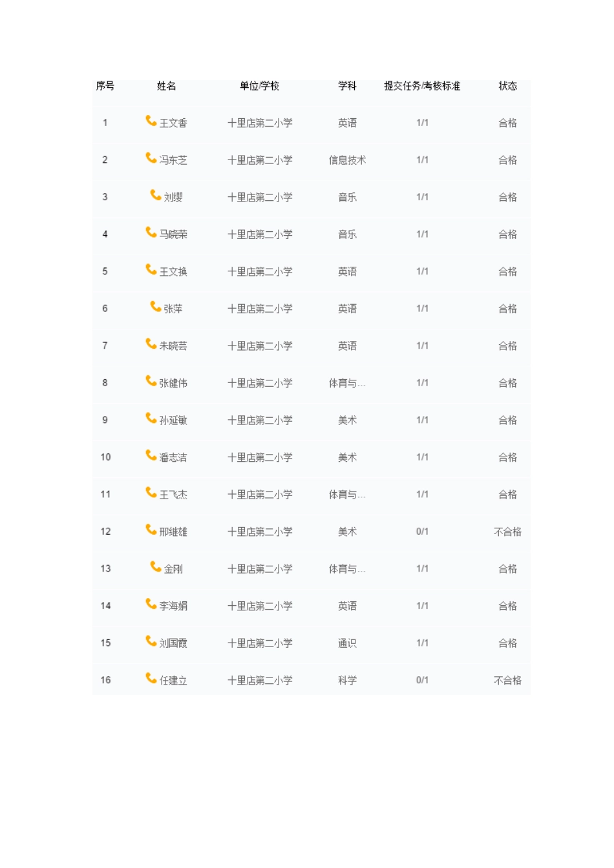The image size is (614, 868).
Task: Click the phone icon next to 冯东芝
Action: [x=151, y=158]
